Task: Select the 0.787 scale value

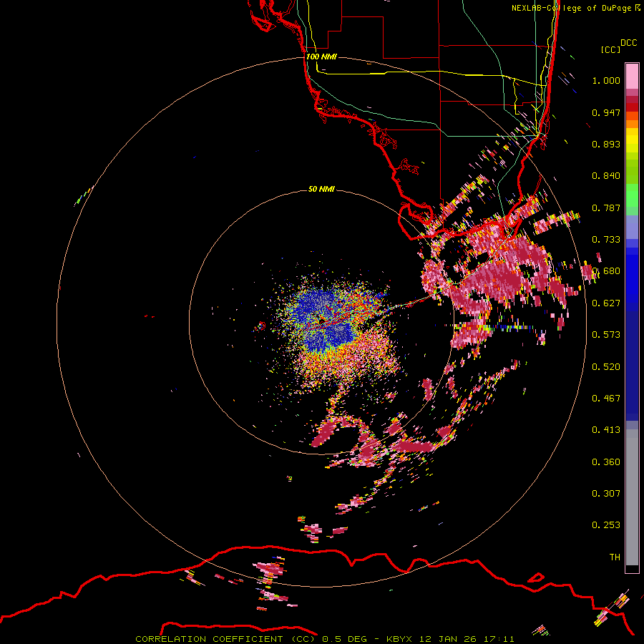Action: point(606,208)
